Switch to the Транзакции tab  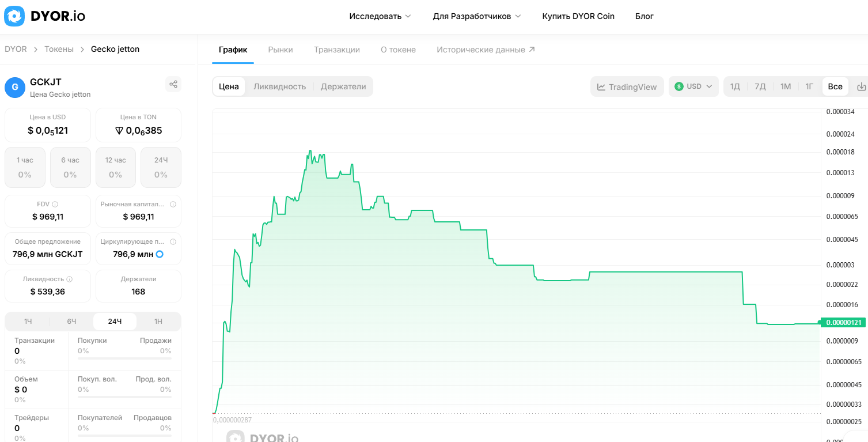(x=337, y=50)
